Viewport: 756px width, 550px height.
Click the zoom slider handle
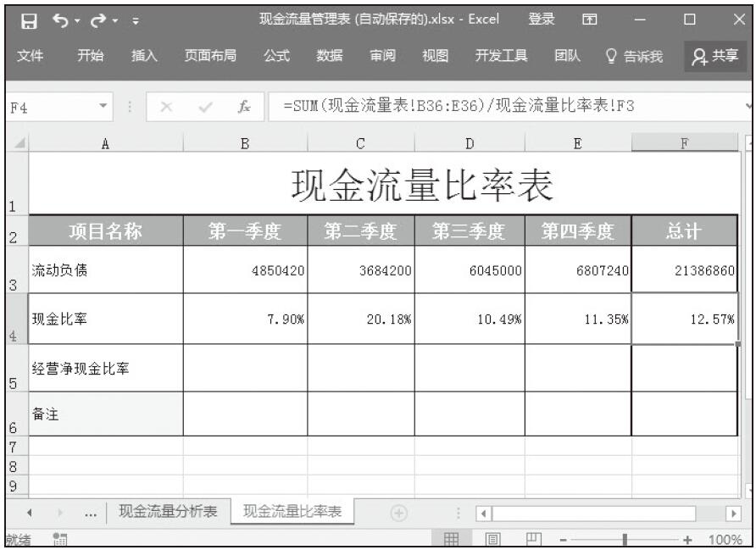pyautogui.click(x=625, y=539)
